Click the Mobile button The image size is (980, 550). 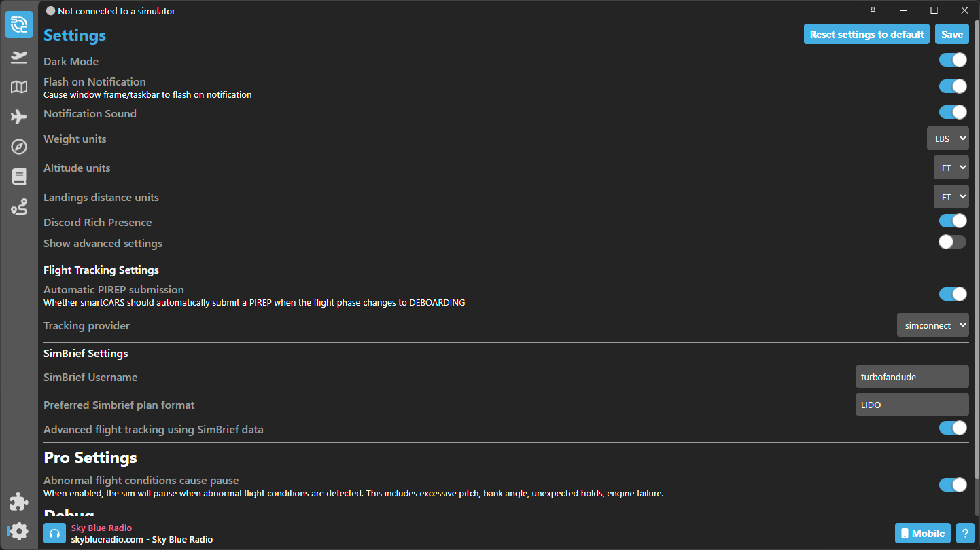922,533
